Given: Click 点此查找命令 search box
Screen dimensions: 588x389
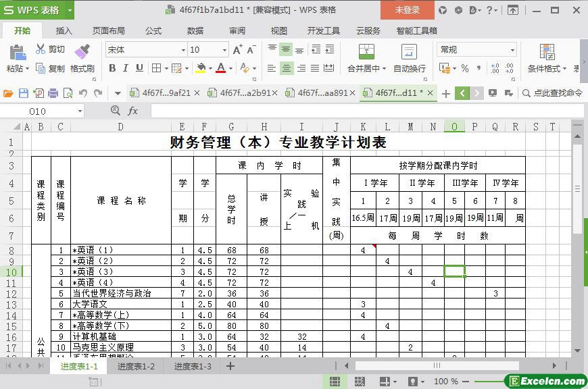Looking at the screenshot, I should pyautogui.click(x=553, y=93).
